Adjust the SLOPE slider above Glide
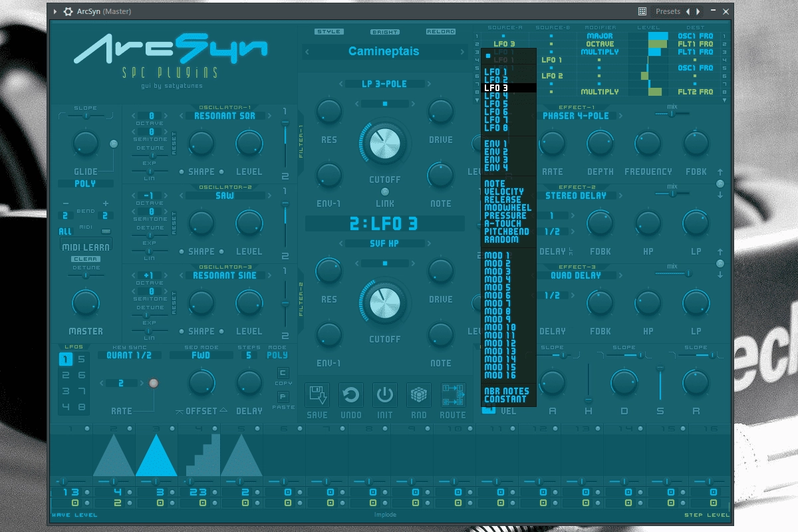 [x=85, y=116]
